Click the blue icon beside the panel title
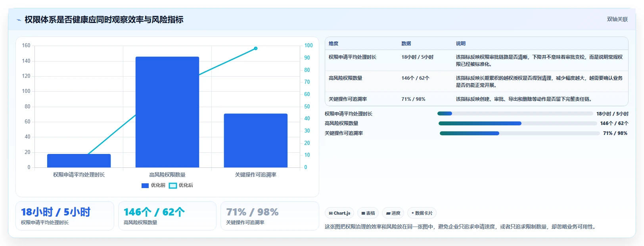The height and width of the screenshot is (246, 644). [19, 20]
